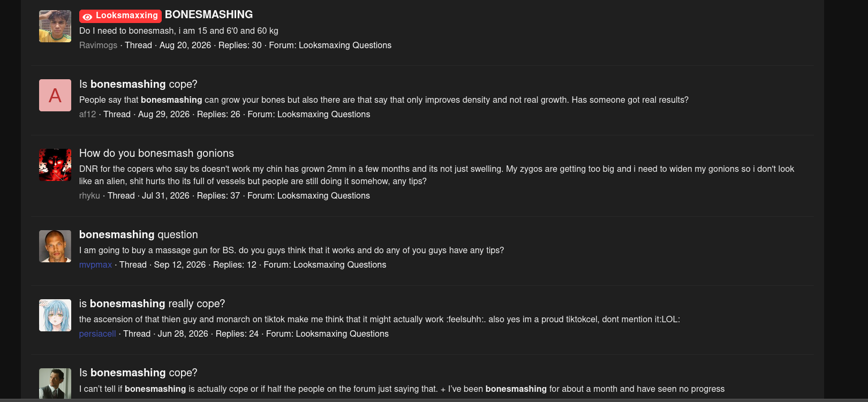Open Looksmaxing Questions forum link under mvpmax's thread

339,264
